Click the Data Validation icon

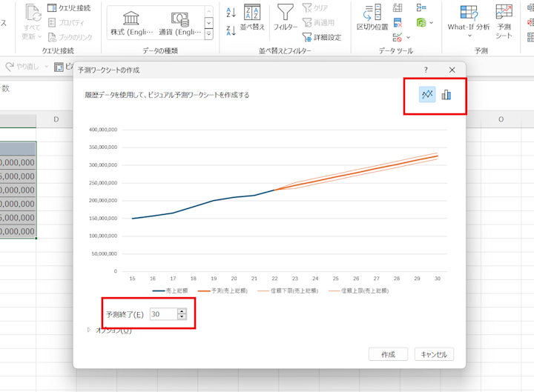click(x=397, y=37)
